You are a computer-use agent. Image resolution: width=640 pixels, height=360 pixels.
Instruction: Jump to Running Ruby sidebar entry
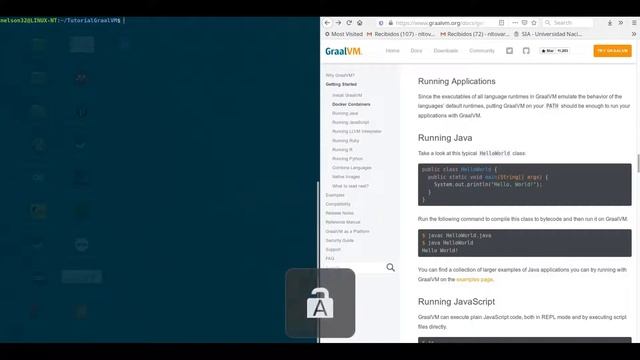(345, 141)
